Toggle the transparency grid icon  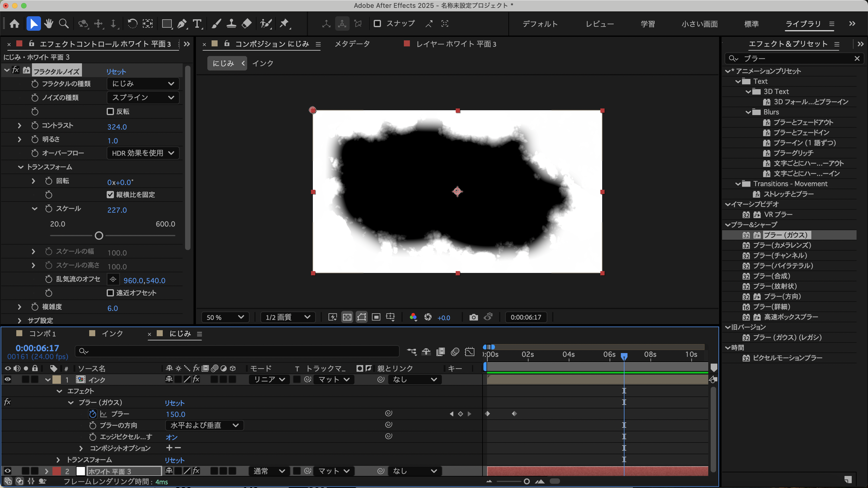(347, 317)
